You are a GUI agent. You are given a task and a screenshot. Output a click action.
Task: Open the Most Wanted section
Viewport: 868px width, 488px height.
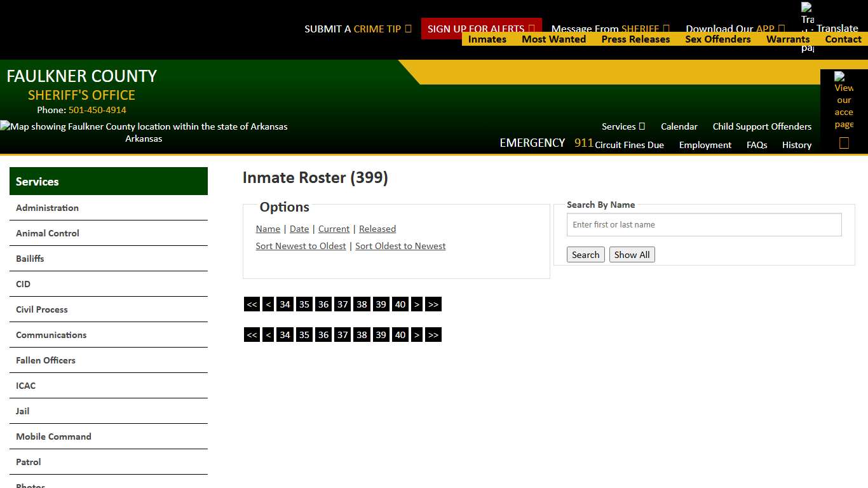(553, 39)
